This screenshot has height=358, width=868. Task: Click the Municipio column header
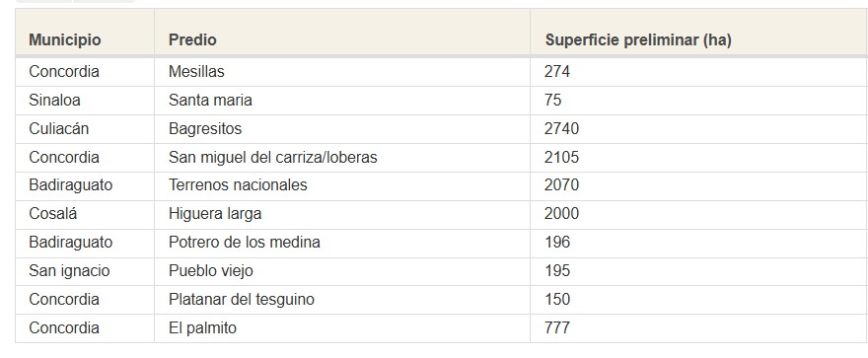coord(85,33)
